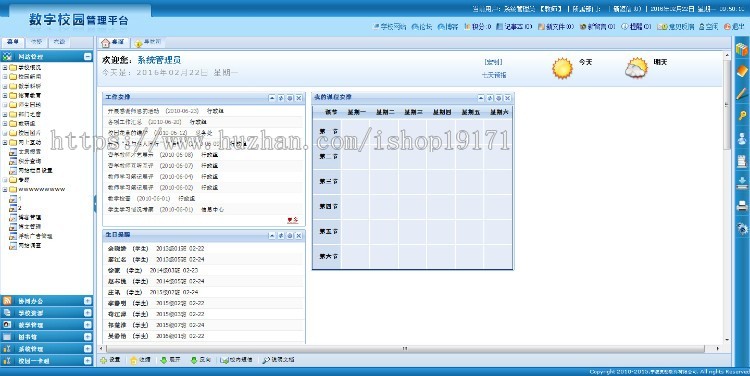Collapse the 网站管理 accordion section

click(x=88, y=56)
